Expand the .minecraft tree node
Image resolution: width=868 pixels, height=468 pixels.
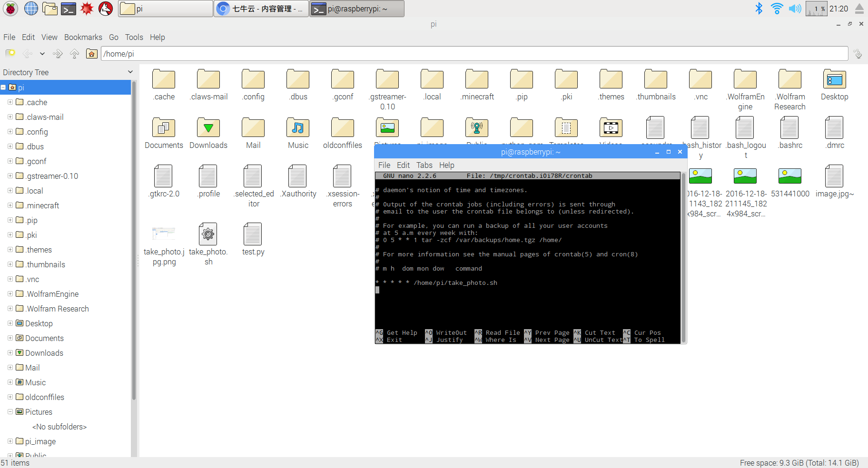click(x=10, y=205)
